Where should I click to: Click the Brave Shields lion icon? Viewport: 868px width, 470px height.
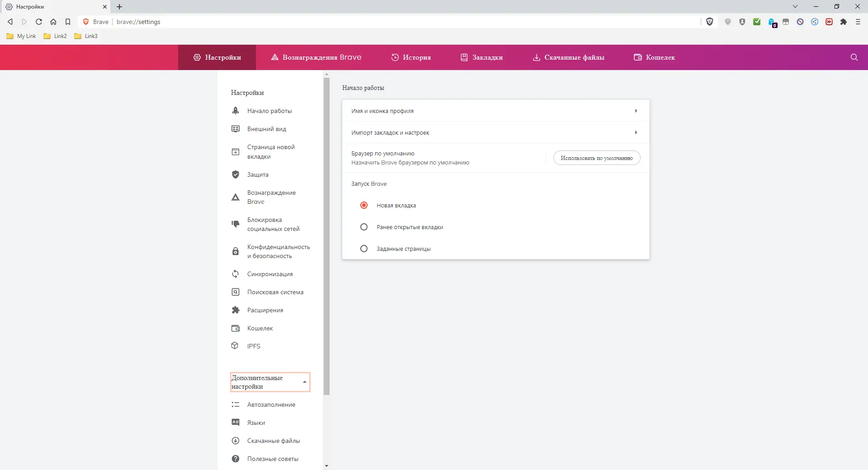coord(710,22)
